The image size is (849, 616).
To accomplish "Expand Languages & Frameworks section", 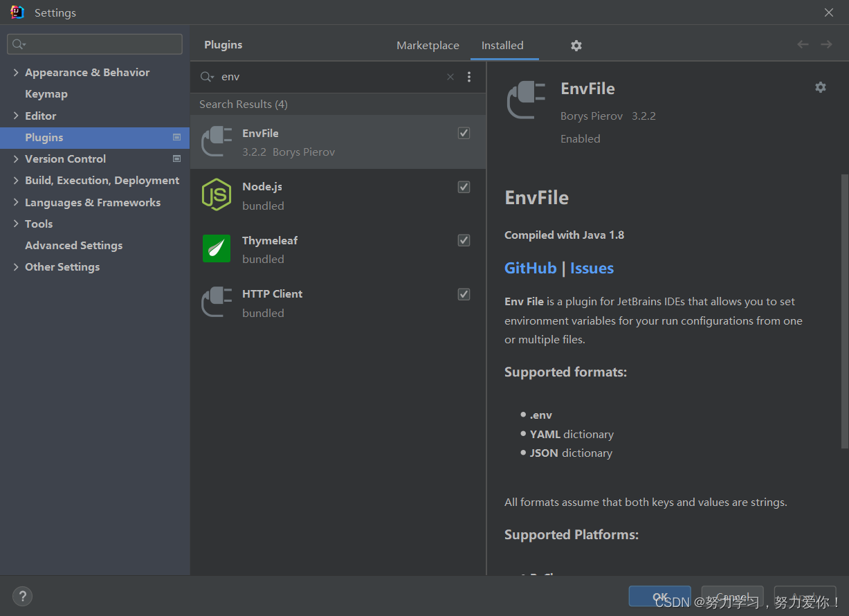I will (16, 202).
